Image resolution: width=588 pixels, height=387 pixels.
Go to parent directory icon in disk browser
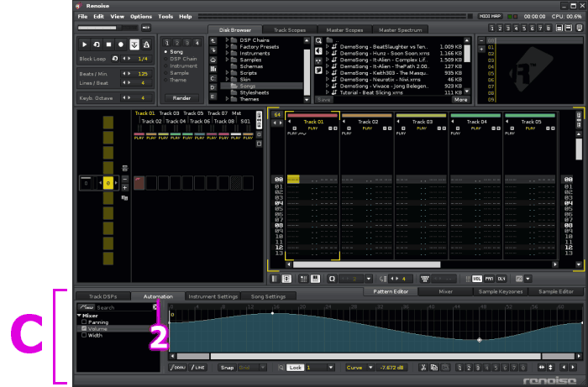213,41
